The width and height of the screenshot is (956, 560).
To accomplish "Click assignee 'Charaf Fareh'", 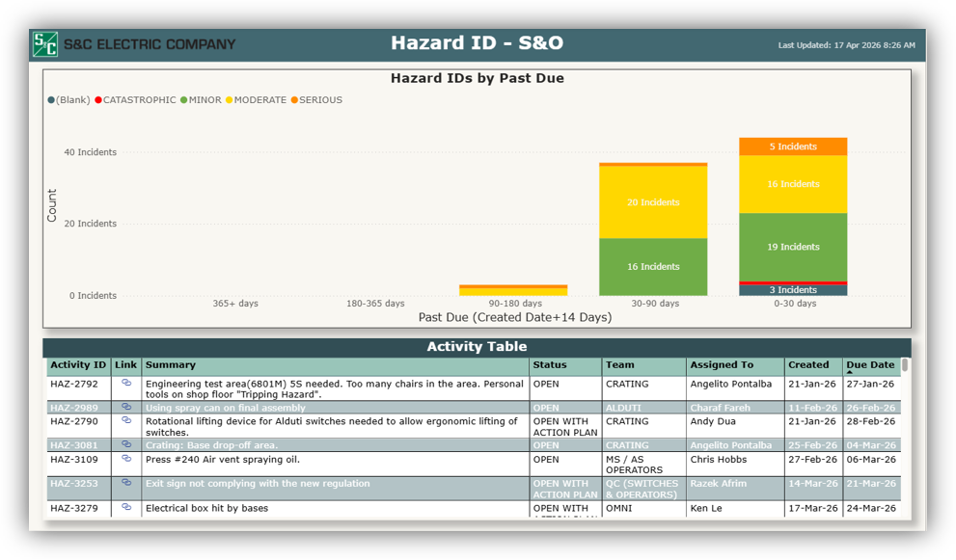I will point(720,408).
